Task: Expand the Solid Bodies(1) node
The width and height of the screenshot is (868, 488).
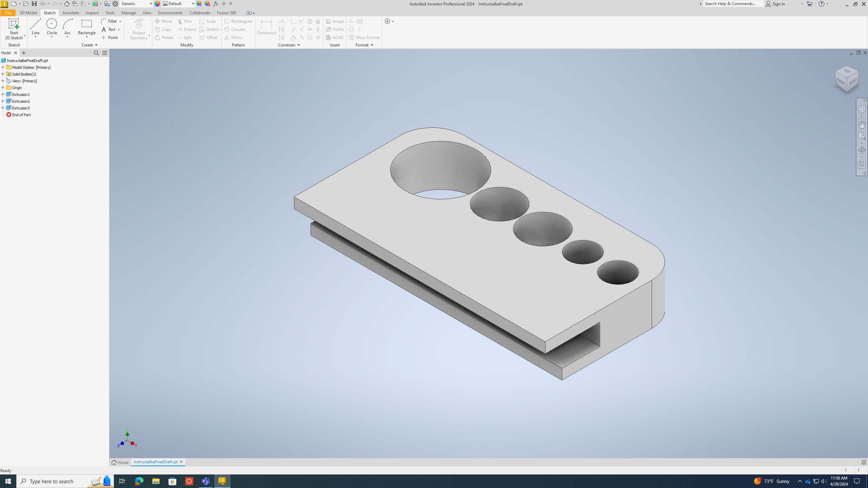Action: point(3,74)
